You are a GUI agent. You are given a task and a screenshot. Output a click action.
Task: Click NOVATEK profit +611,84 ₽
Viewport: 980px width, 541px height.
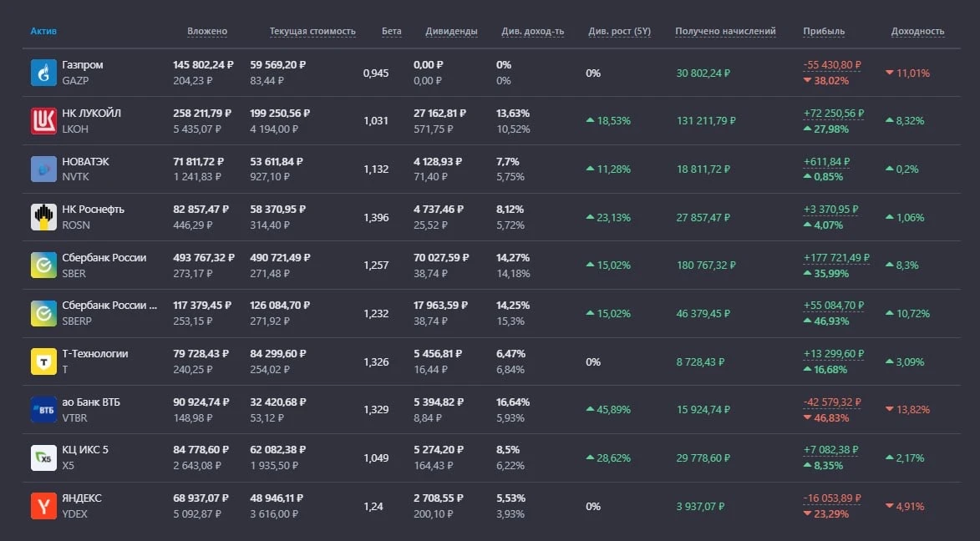click(827, 161)
